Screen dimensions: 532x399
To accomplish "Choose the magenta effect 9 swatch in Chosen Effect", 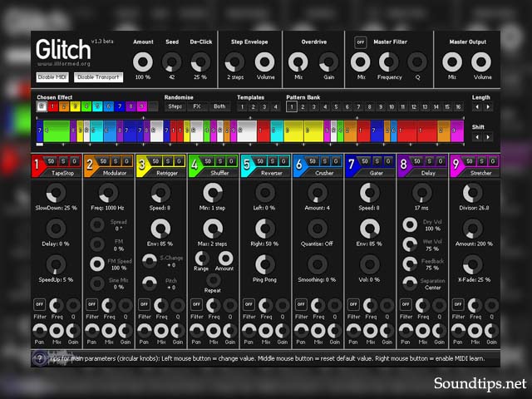I will [x=142, y=106].
